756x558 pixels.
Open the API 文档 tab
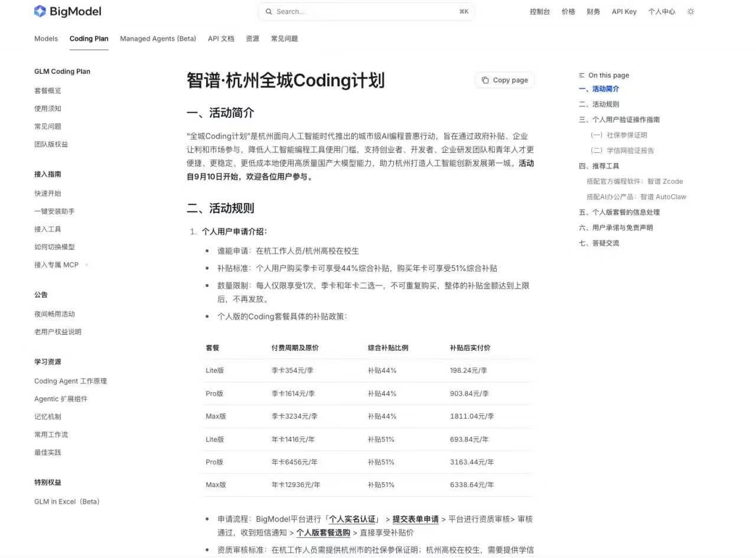221,38
